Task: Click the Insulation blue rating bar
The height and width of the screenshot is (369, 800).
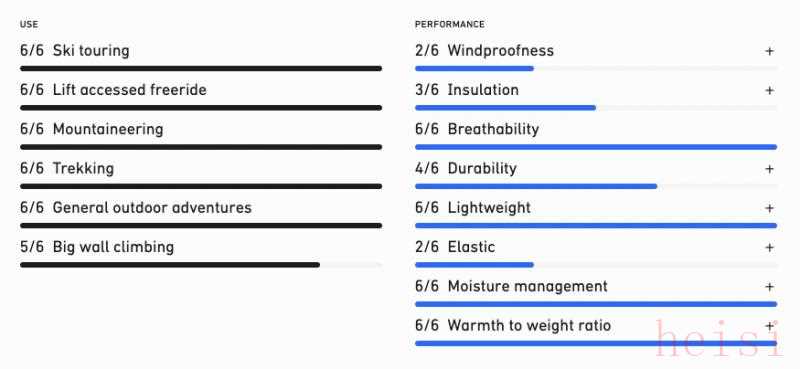Action: 596,108
